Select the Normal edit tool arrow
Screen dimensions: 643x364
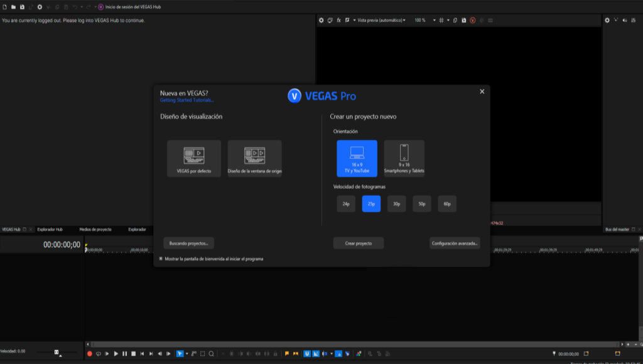(x=180, y=354)
